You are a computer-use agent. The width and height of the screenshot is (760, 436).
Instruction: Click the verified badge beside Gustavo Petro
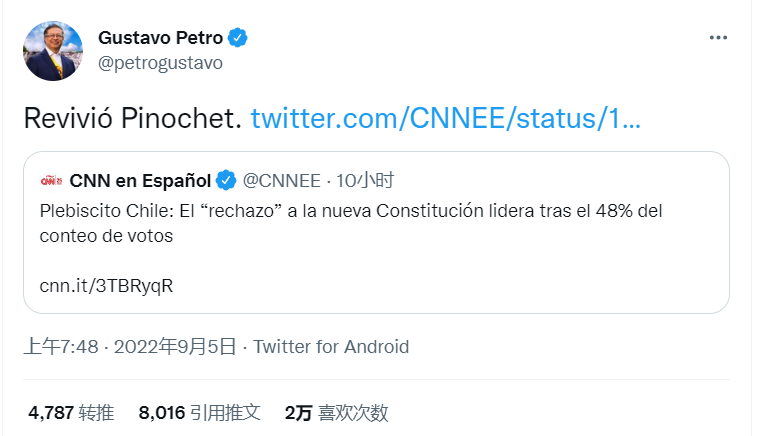click(x=238, y=39)
